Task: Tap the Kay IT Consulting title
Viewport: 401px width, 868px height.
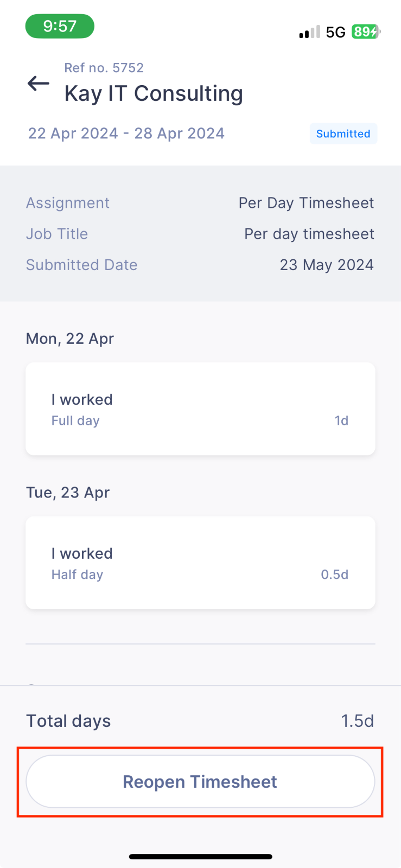Action: pyautogui.click(x=154, y=93)
